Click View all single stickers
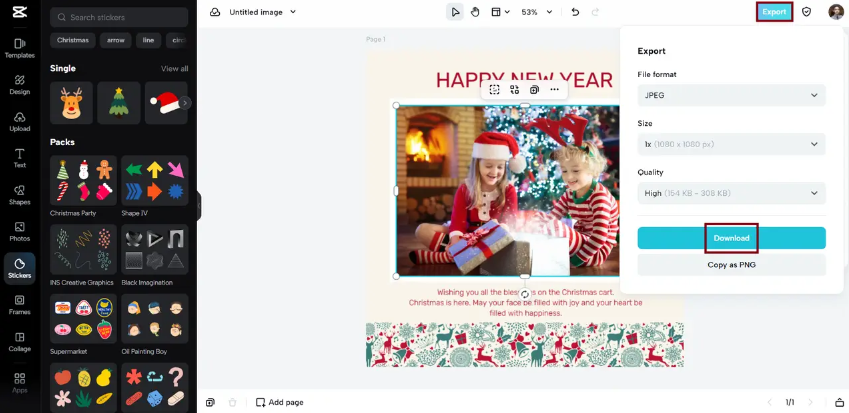Viewport: 849px width, 413px height. [174, 69]
